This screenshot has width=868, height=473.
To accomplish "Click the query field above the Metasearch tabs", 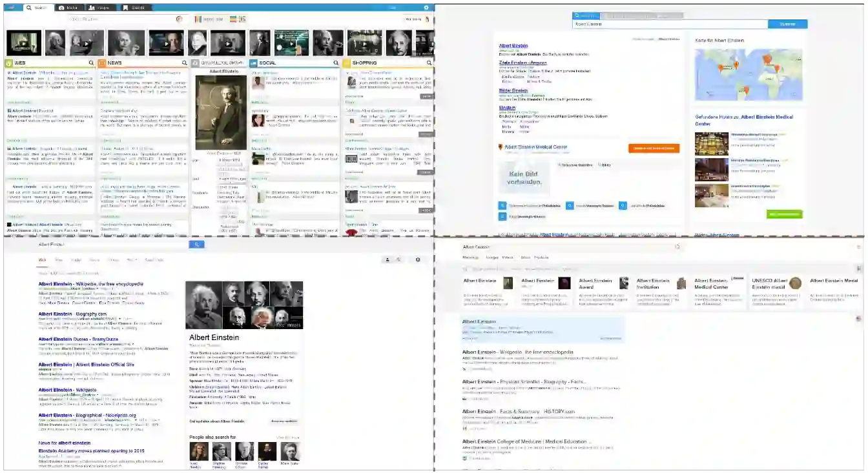I will click(x=571, y=247).
